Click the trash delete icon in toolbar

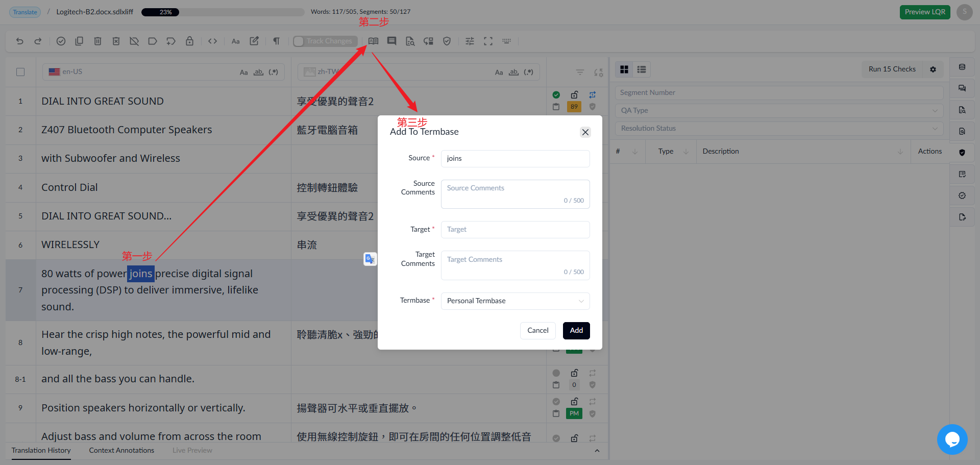tap(97, 41)
